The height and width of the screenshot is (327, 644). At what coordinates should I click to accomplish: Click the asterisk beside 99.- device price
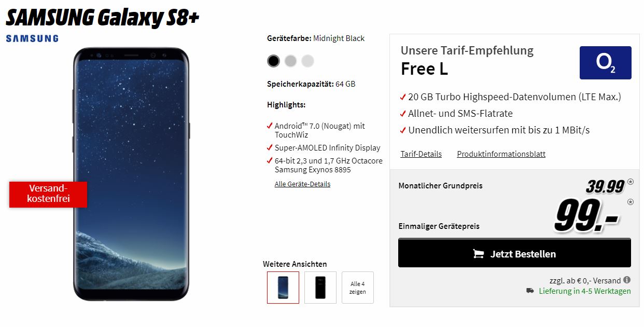[630, 202]
